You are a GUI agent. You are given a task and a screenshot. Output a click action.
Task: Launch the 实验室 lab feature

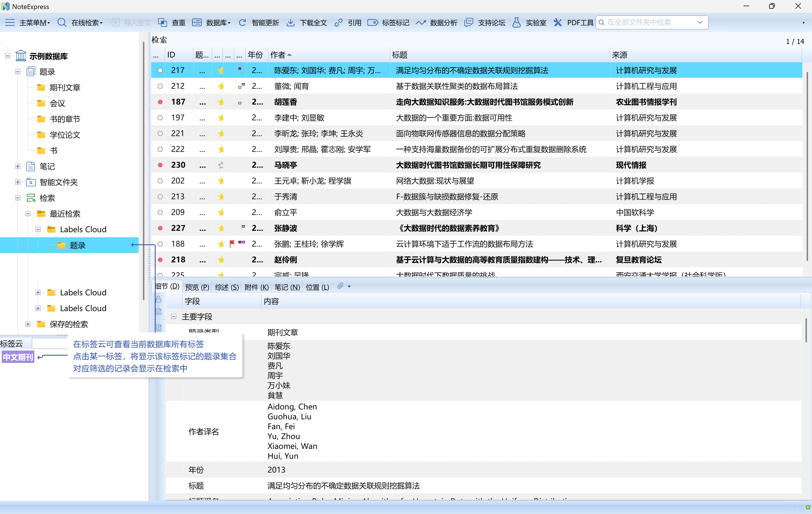pos(529,22)
